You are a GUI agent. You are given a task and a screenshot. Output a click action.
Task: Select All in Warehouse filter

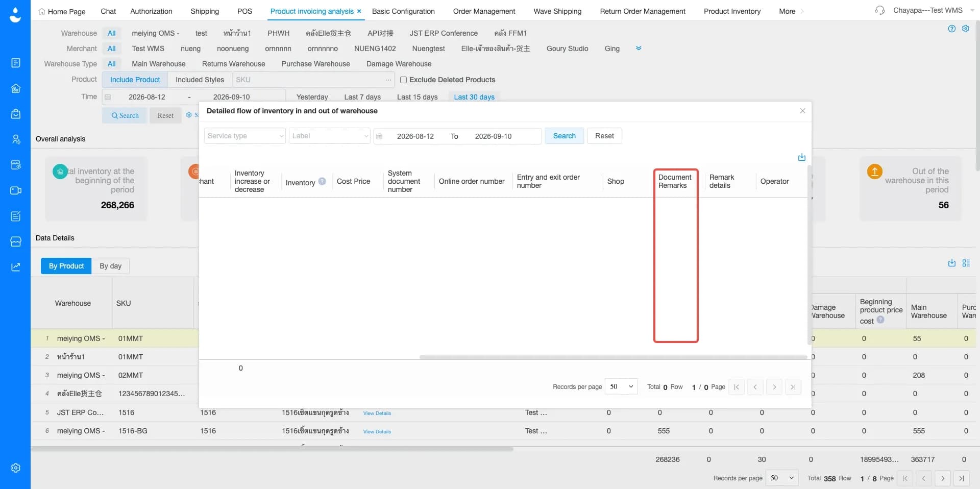tap(111, 33)
